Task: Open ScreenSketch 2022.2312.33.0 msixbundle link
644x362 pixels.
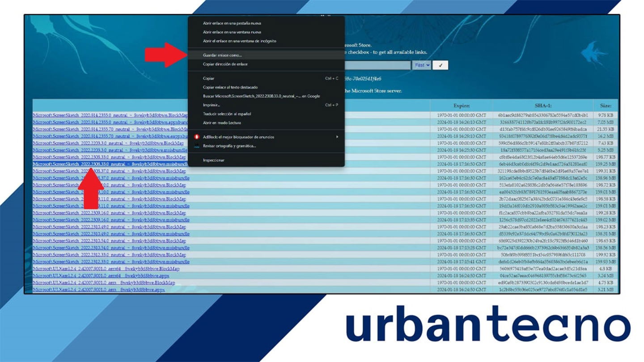Action: 111,261
